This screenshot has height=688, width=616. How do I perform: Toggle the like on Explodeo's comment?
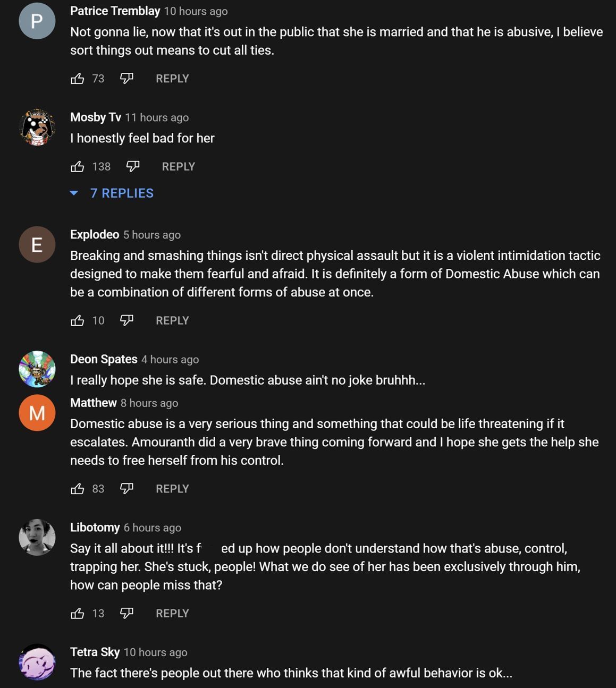tap(78, 320)
